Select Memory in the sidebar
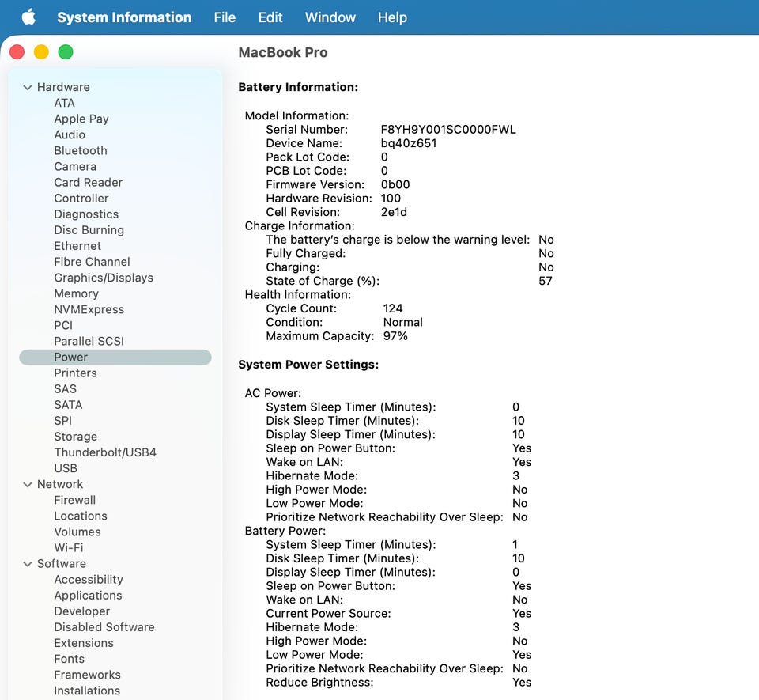 (x=76, y=294)
